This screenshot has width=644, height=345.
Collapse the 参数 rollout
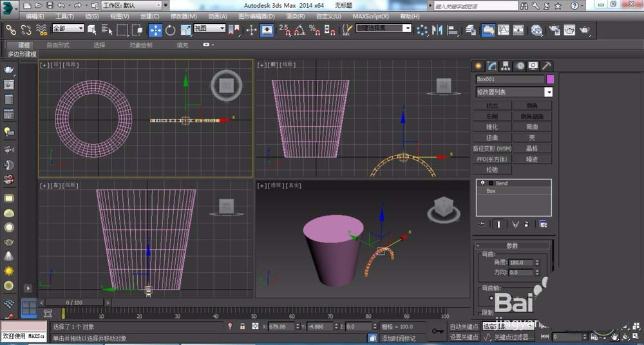click(512, 246)
